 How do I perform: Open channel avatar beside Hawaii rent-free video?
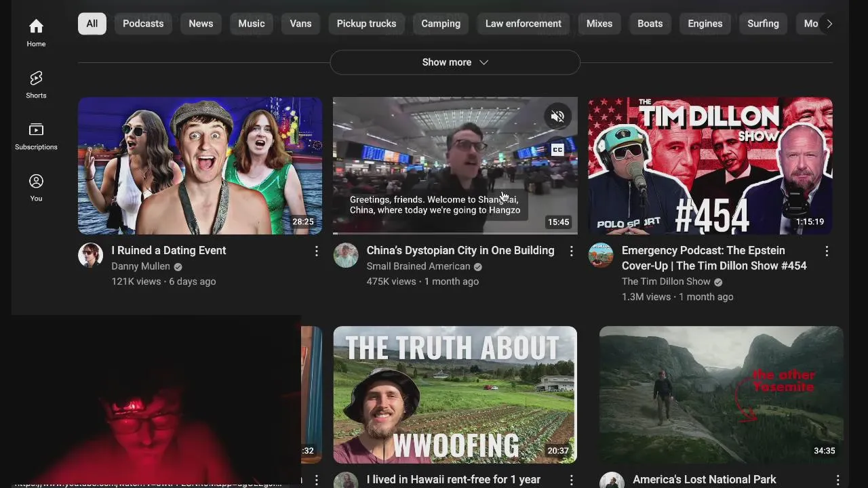click(345, 480)
